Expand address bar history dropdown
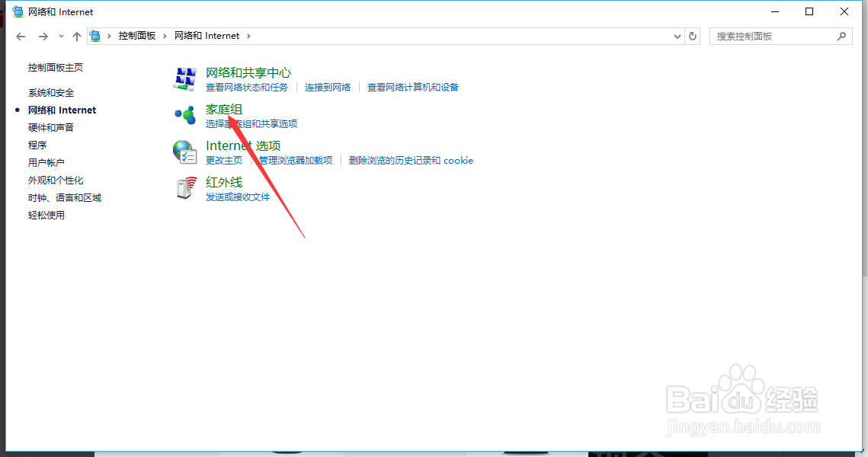This screenshot has height=457, width=868. [x=677, y=36]
